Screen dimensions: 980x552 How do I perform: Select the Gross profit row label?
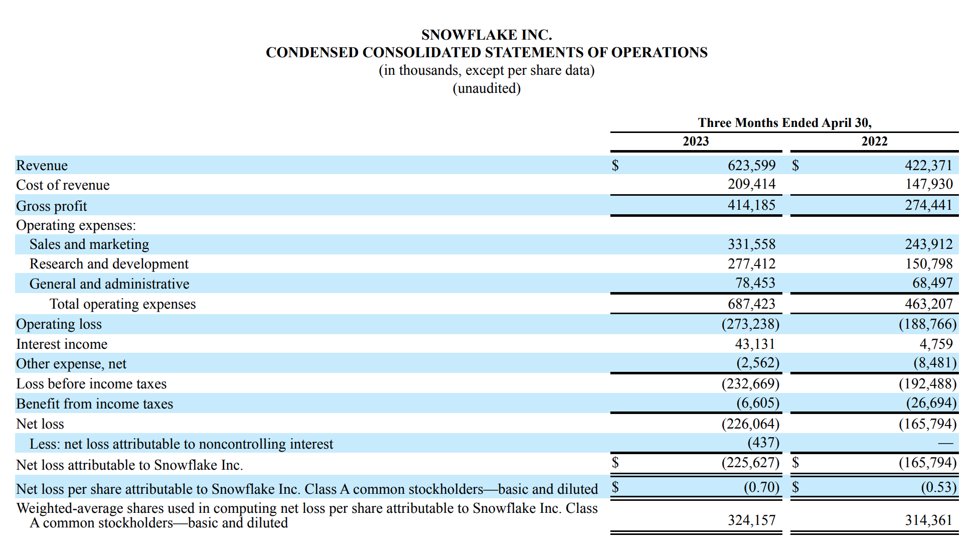point(52,206)
